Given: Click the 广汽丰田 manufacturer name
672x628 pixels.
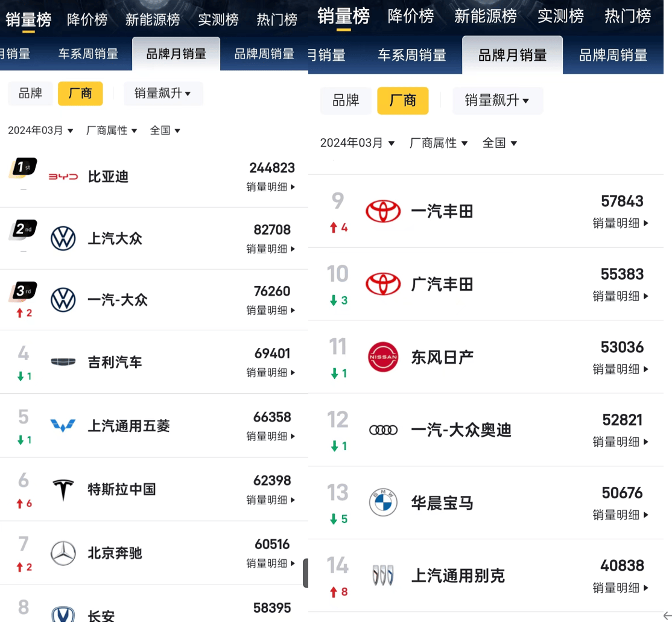Looking at the screenshot, I should [442, 284].
